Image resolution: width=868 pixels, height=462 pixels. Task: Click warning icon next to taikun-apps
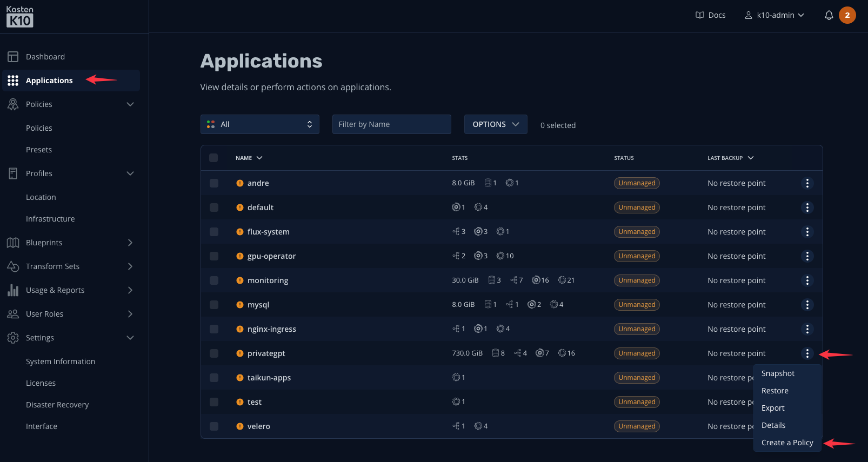(x=239, y=378)
